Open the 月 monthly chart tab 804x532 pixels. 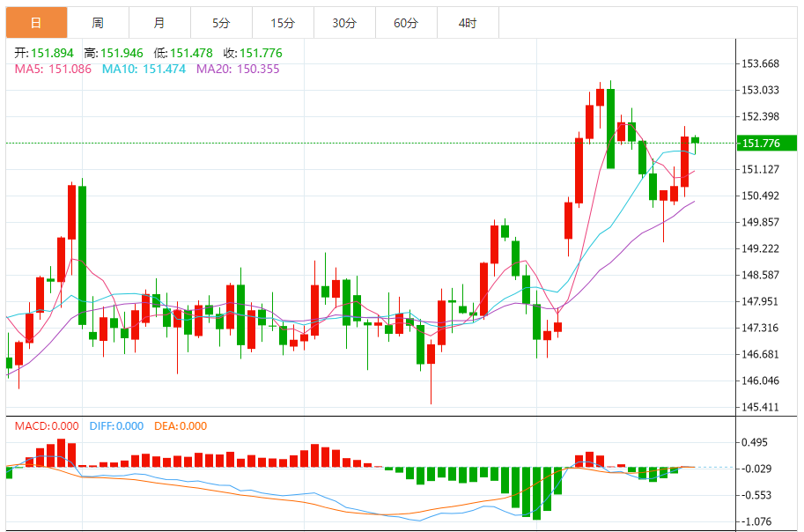[159, 23]
